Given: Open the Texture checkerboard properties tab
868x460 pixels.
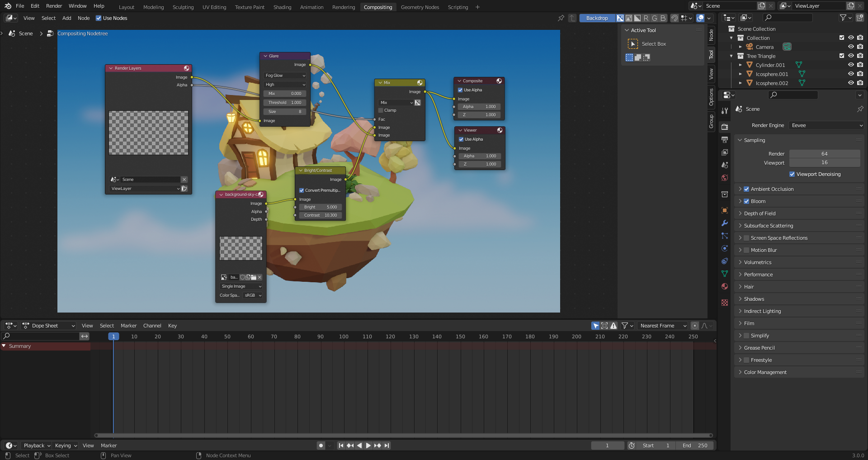Looking at the screenshot, I should 725,303.
